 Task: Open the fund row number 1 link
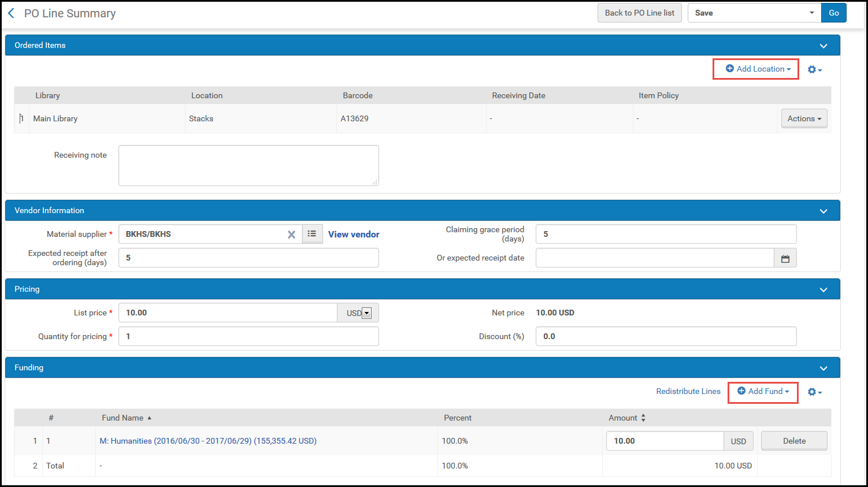[x=49, y=441]
